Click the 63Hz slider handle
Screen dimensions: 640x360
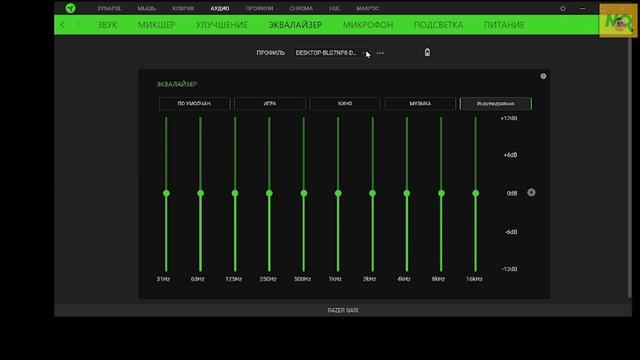(200, 193)
